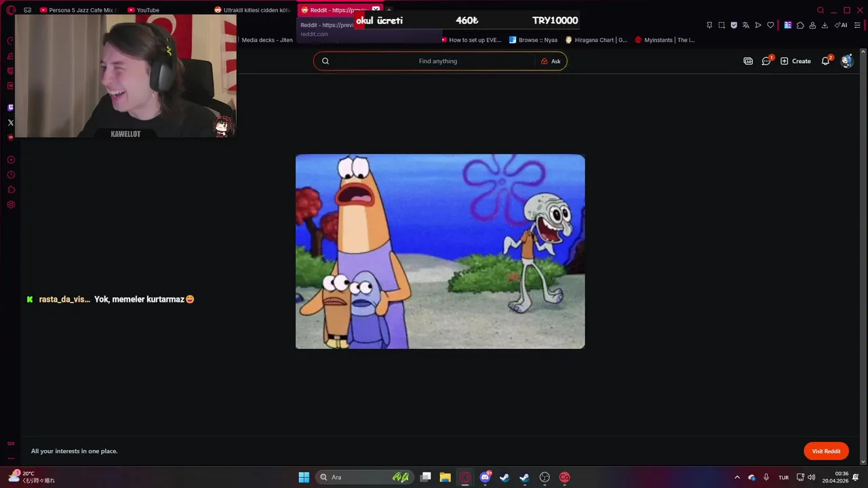Open Task View on taskbar
Image resolution: width=868 pixels, height=488 pixels.
pyautogui.click(x=426, y=477)
